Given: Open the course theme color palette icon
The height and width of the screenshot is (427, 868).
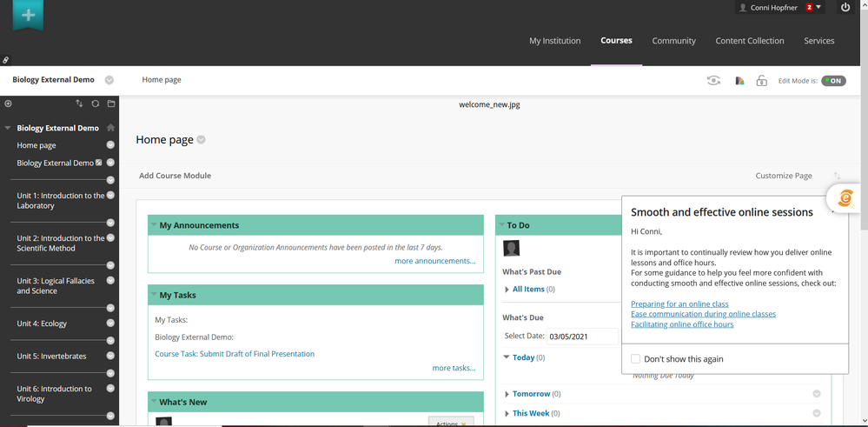Looking at the screenshot, I should pyautogui.click(x=739, y=81).
